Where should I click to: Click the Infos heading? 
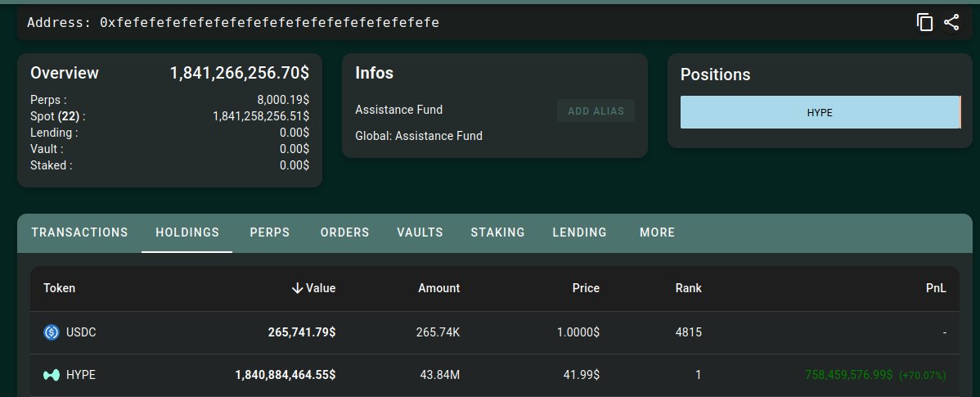375,73
